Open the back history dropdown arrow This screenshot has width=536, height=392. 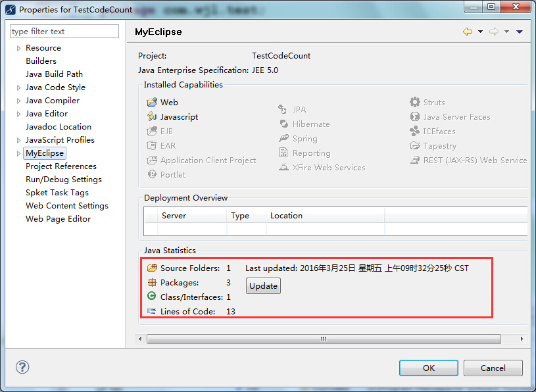pos(480,32)
